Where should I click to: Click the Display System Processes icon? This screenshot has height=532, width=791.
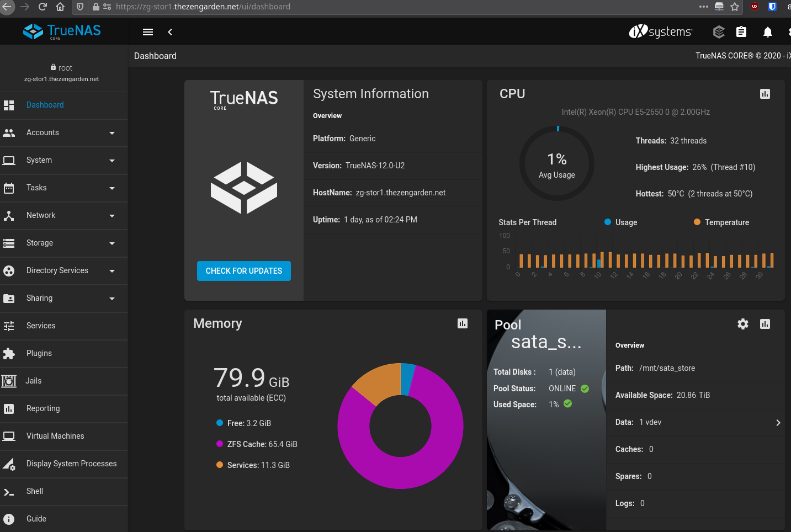tap(9, 464)
